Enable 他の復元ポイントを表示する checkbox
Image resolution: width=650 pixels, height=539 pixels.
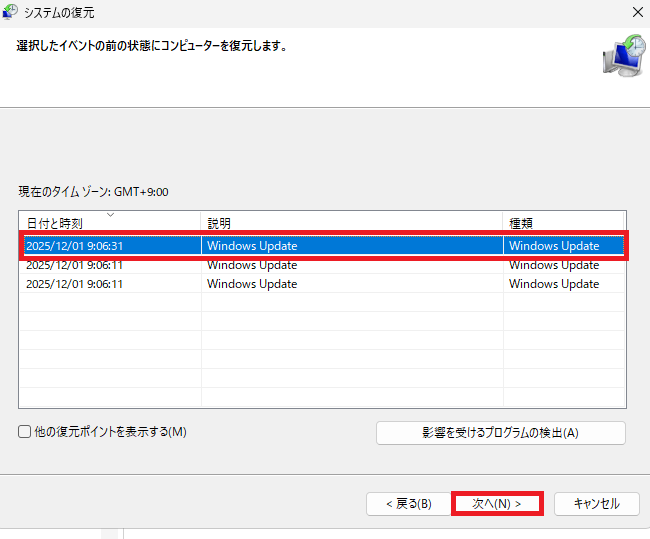click(x=25, y=432)
